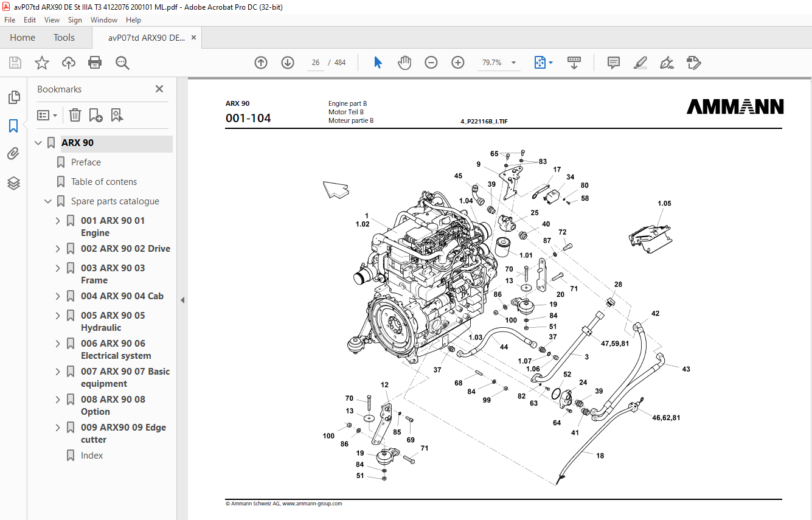
Task: Switch to Home tab
Action: [23, 38]
